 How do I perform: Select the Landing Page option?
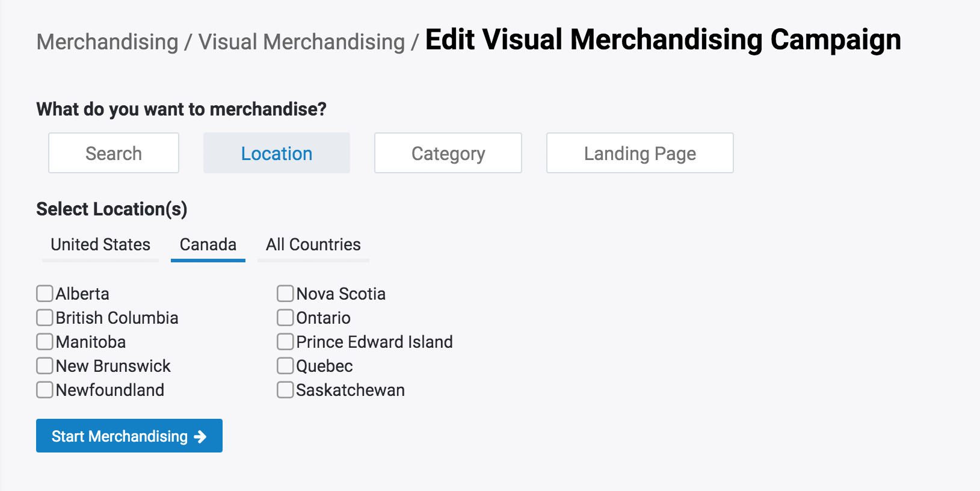coord(640,153)
